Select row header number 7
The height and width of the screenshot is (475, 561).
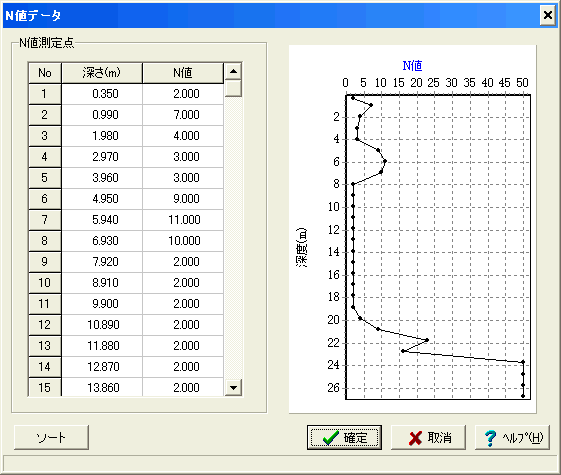[x=45, y=220]
